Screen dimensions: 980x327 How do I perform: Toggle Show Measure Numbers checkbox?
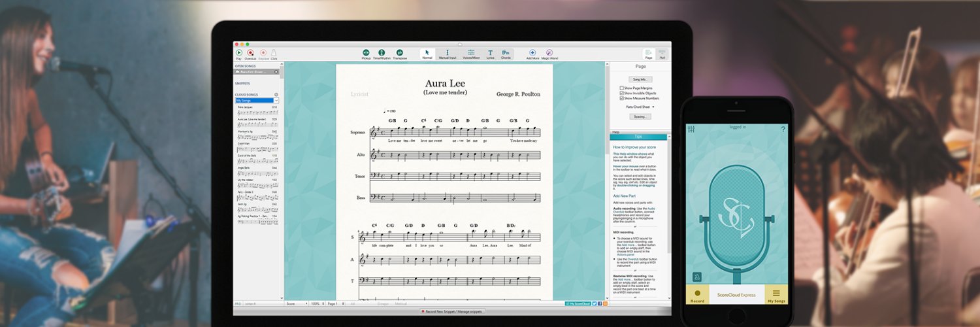pyautogui.click(x=621, y=98)
